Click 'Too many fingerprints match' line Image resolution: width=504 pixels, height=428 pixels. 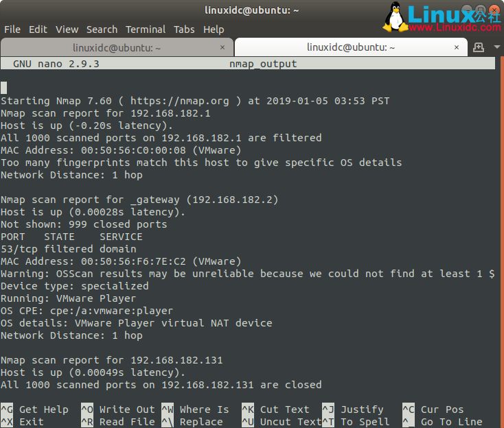[201, 163]
